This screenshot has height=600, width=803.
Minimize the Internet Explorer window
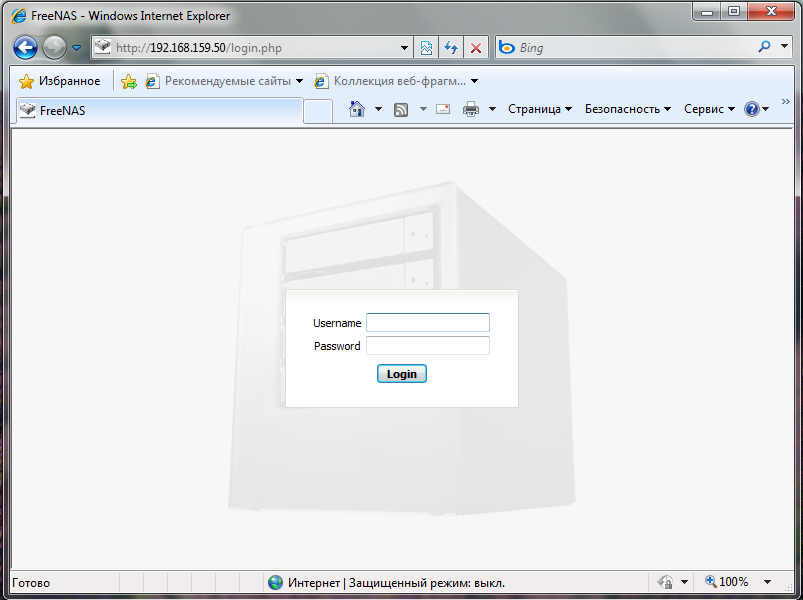(707, 11)
